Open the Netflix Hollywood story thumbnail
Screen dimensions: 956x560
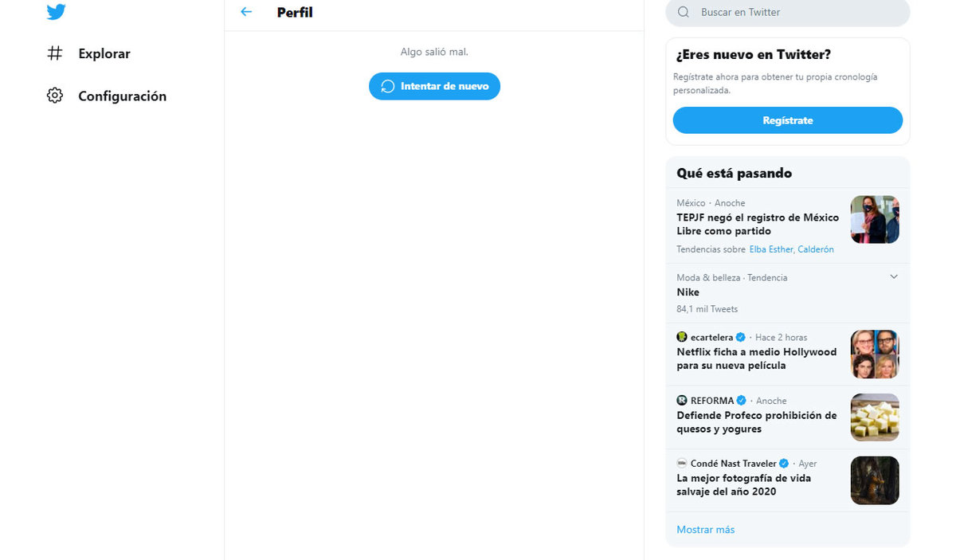point(875,354)
